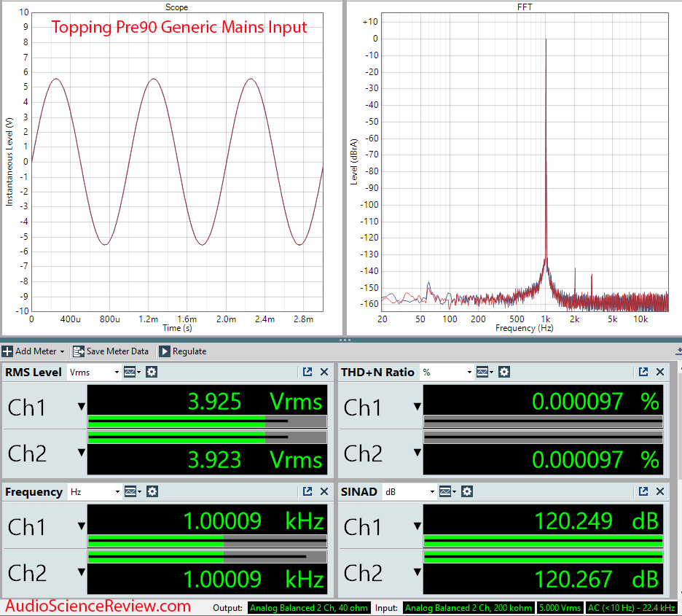Expand Frequency Ch1 channel arrow
Image resolution: width=682 pixels, height=616 pixels.
(x=82, y=526)
